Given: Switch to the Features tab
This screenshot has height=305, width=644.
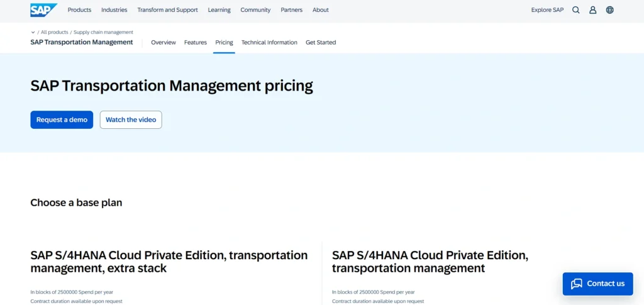Looking at the screenshot, I should tap(196, 42).
